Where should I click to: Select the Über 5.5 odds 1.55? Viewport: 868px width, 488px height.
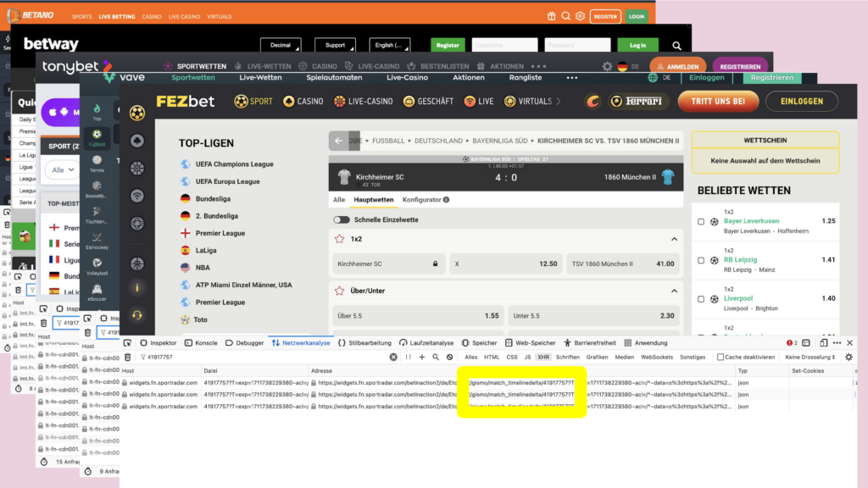(x=418, y=316)
